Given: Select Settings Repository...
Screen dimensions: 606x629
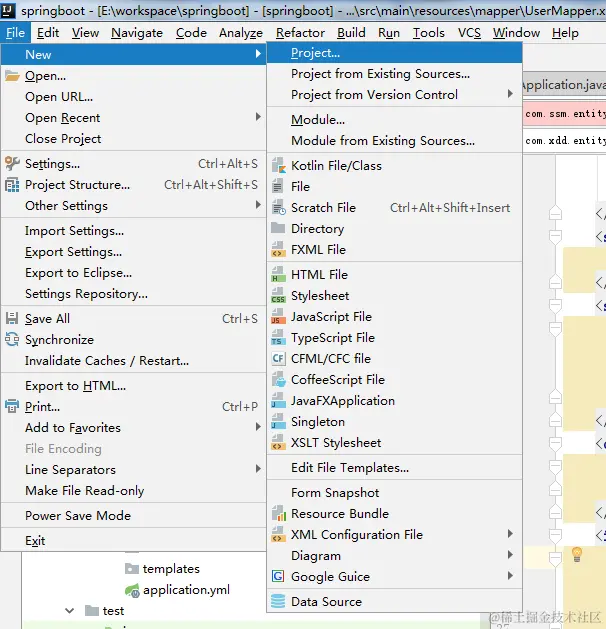Looking at the screenshot, I should pyautogui.click(x=133, y=294).
